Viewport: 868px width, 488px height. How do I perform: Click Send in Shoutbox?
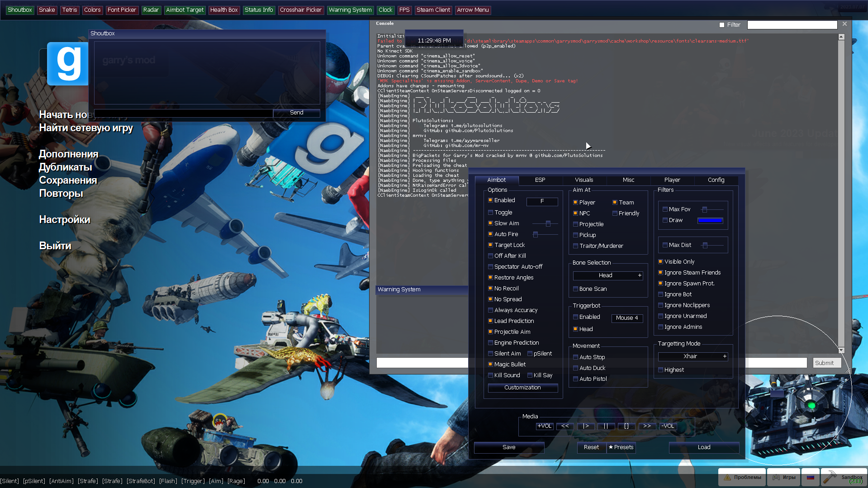[297, 113]
